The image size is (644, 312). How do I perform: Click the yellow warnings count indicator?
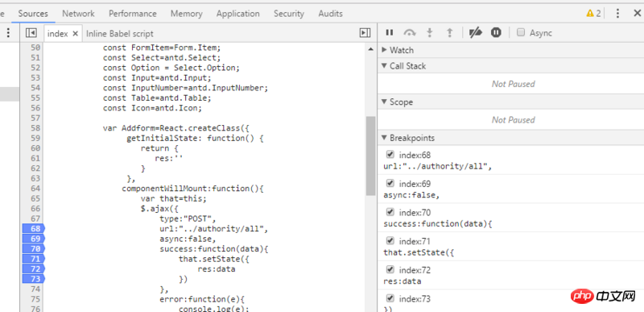coord(593,14)
